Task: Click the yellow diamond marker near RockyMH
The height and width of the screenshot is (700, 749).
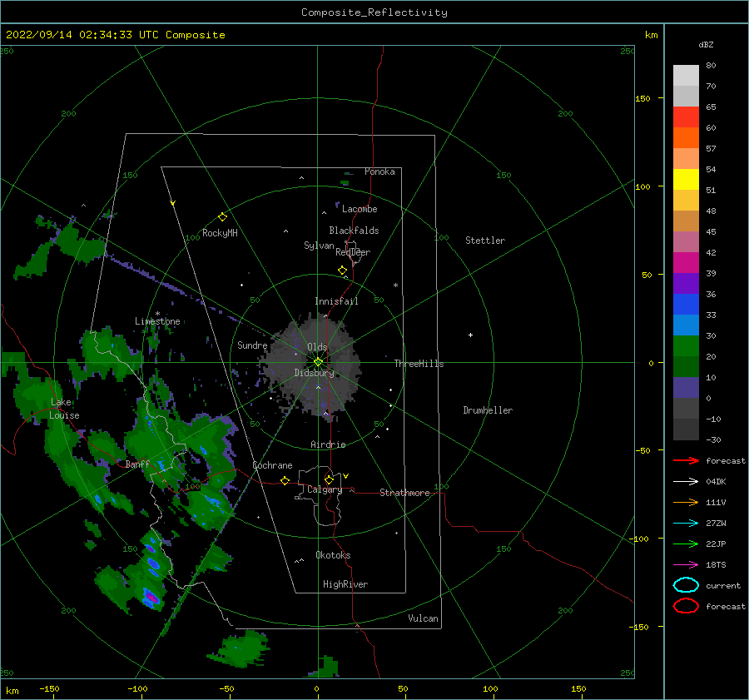Action: tap(222, 217)
